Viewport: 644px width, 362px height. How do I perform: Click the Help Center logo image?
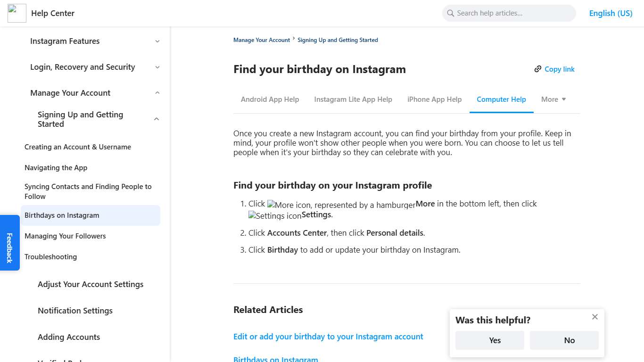(17, 13)
